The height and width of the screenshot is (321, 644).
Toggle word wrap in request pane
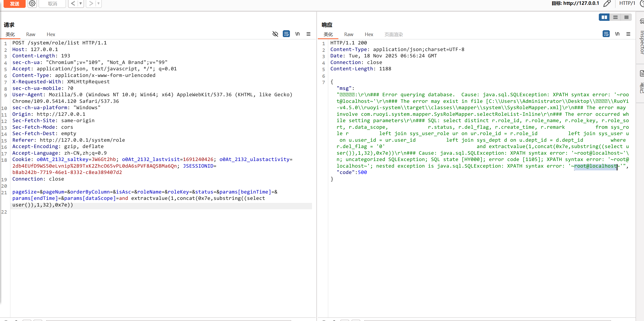[x=286, y=34]
